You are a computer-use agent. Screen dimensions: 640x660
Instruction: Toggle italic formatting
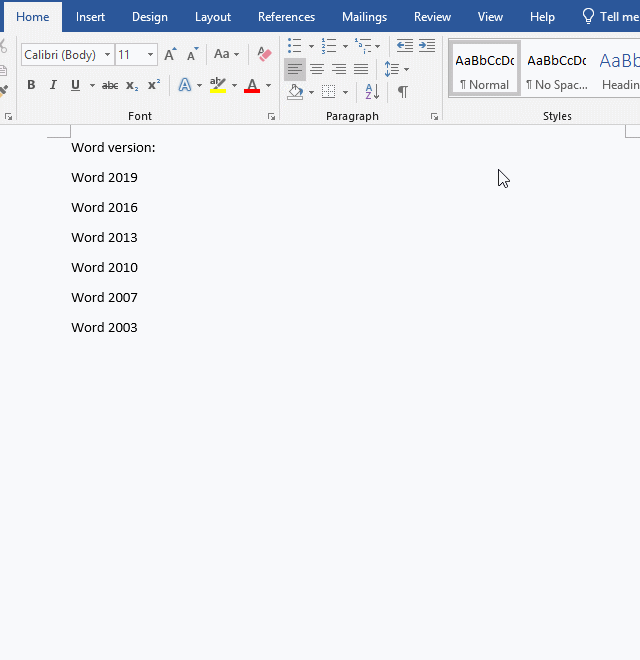[x=53, y=85]
